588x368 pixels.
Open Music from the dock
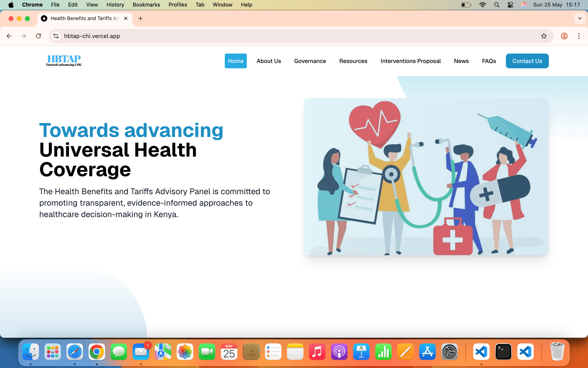(x=317, y=352)
